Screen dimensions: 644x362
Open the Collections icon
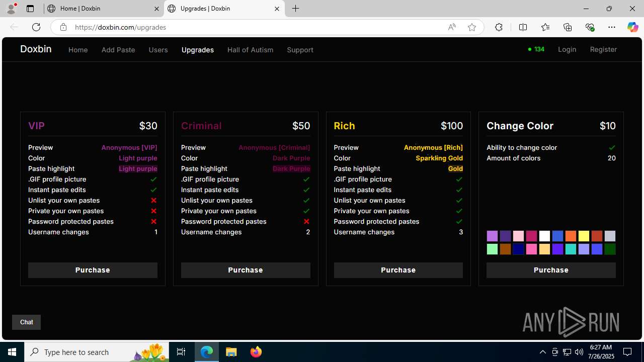[568, 27]
